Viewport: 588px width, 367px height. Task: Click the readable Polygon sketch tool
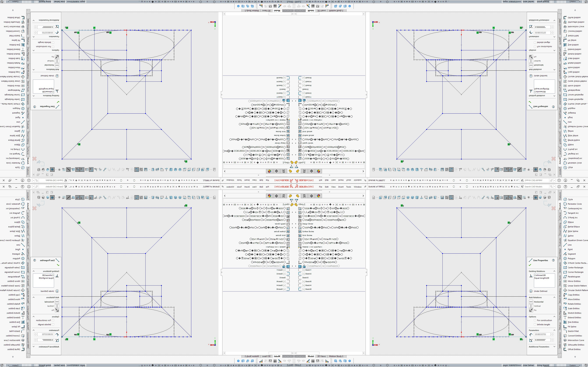(x=571, y=258)
